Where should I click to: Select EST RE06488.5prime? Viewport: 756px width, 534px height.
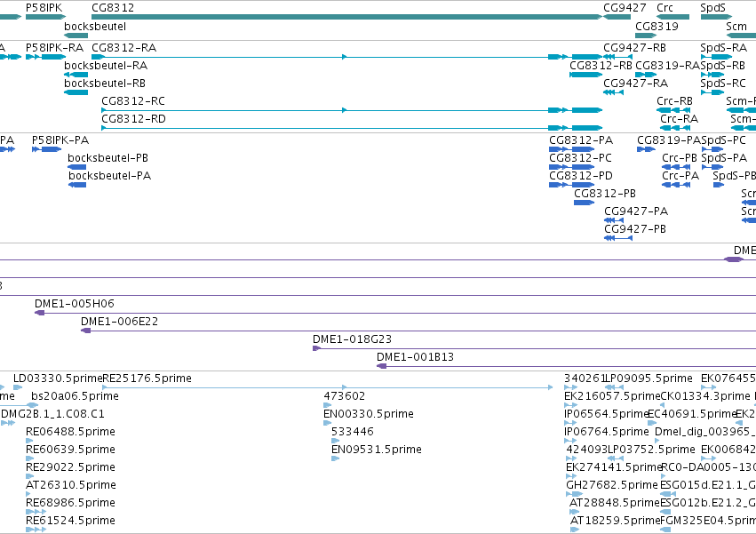click(70, 432)
